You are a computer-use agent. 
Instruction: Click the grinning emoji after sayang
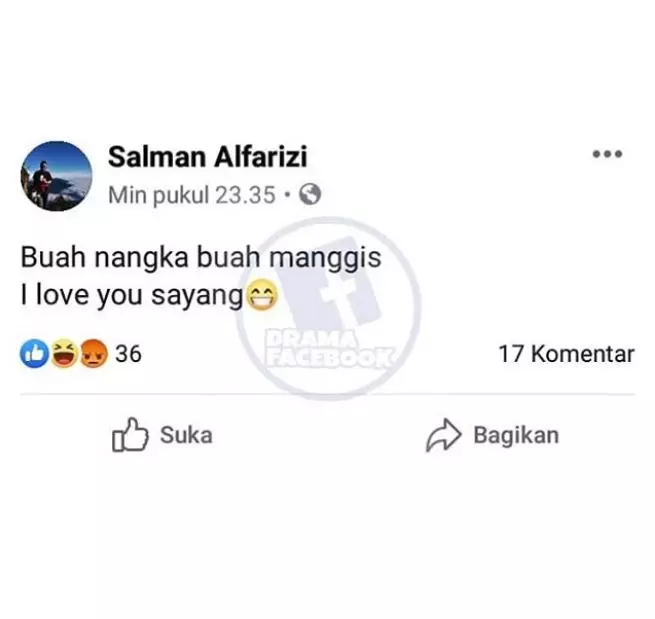pyautogui.click(x=262, y=295)
